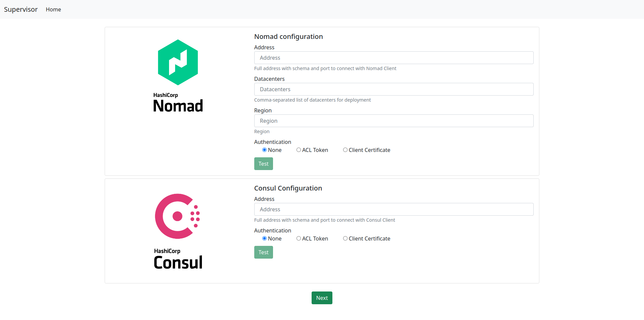This screenshot has height=320, width=644.
Task: Click the Supervisor brand title
Action: pos(21,9)
